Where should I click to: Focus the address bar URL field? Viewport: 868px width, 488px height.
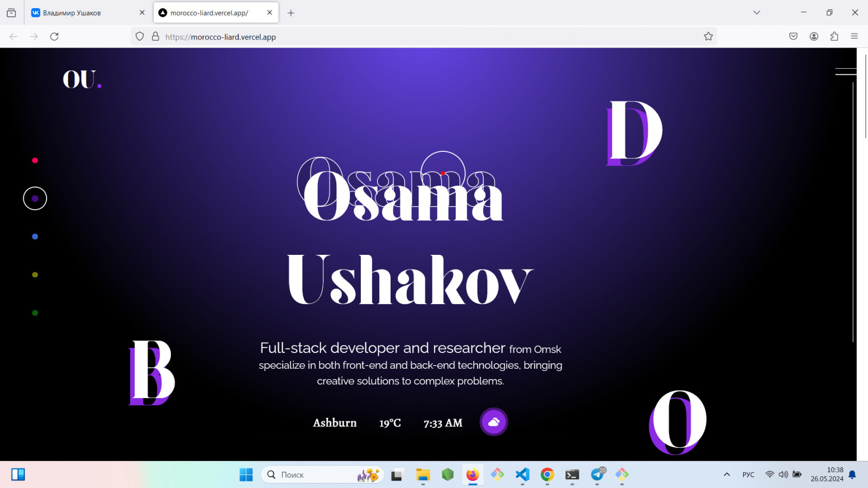click(x=423, y=36)
